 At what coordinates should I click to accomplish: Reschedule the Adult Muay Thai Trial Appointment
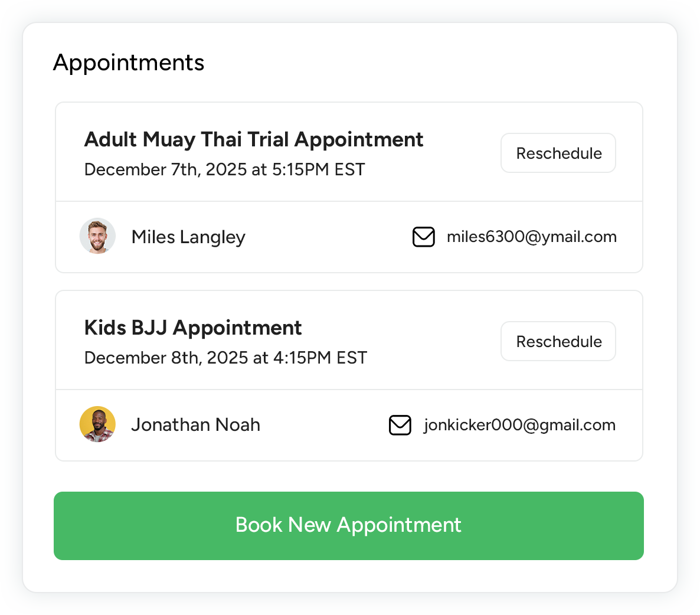[x=558, y=153]
